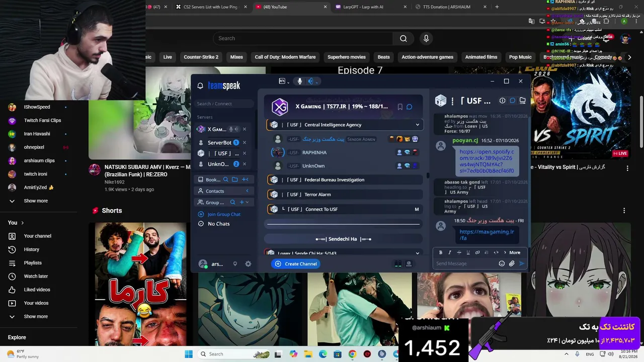Add a bookmark folder in TeamSpeak
Screen dimensions: 644x362
[x=234, y=179]
